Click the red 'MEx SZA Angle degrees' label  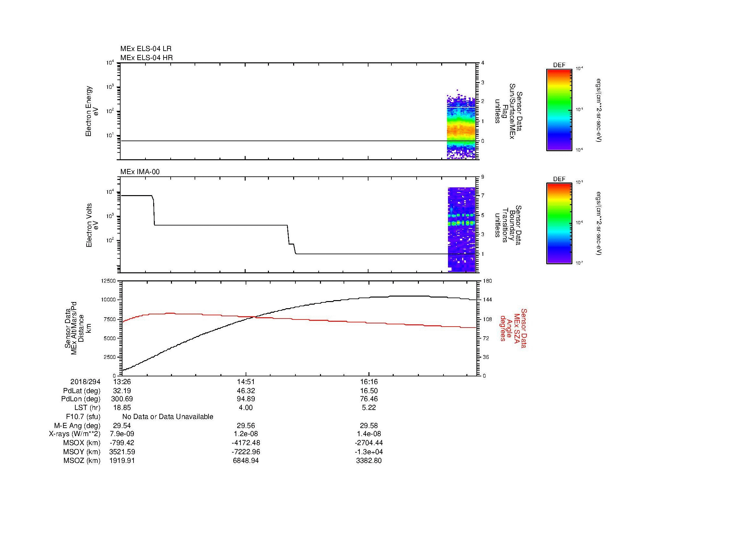click(513, 328)
